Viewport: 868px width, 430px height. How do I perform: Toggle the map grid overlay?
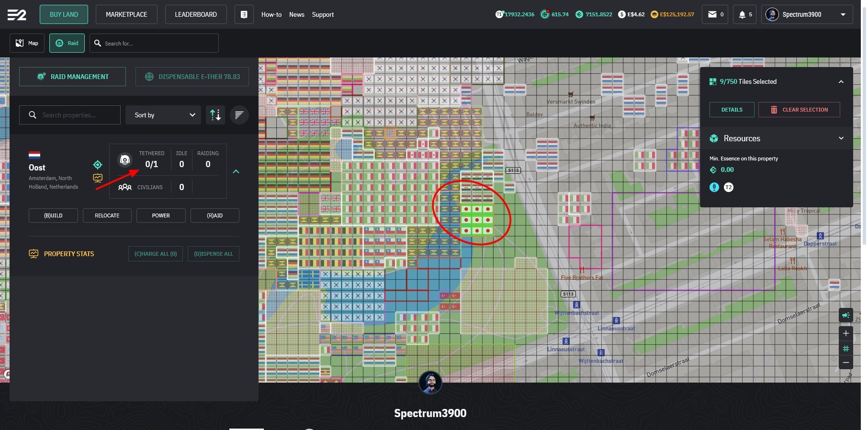pos(846,349)
